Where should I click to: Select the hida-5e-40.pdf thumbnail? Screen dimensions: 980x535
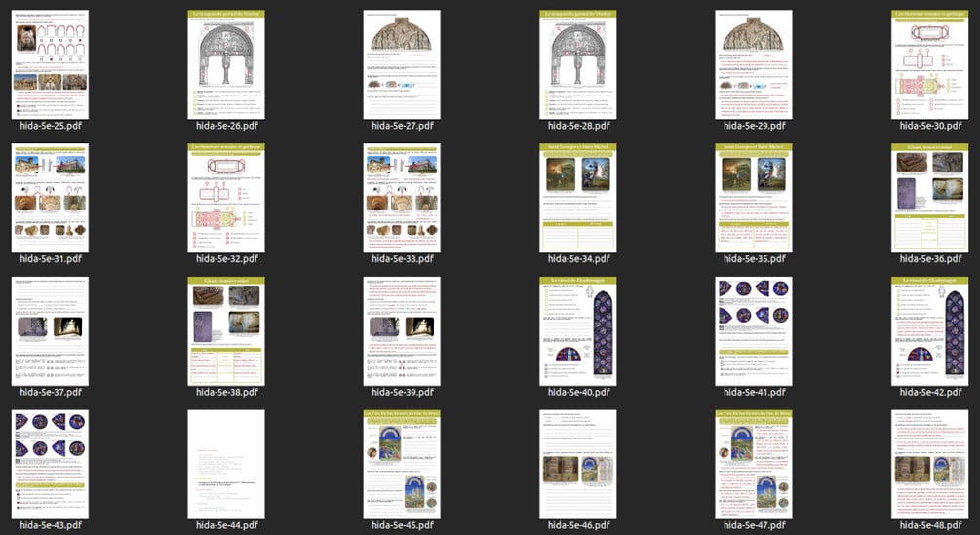point(578,331)
